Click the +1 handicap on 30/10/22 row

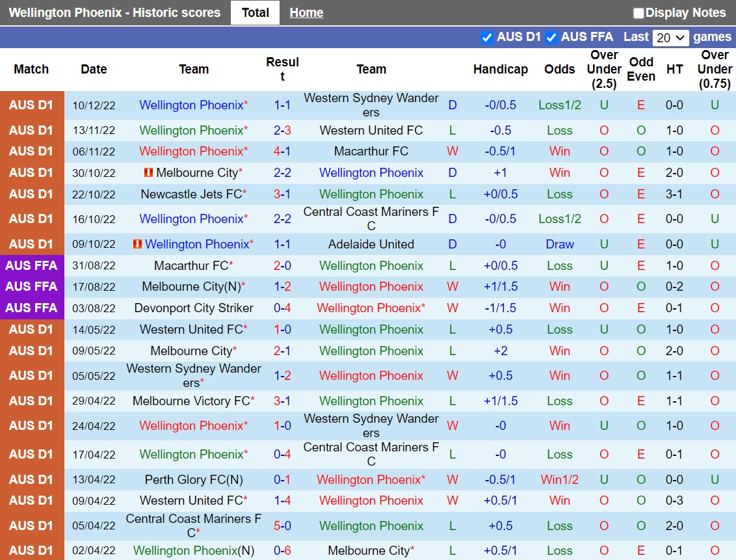click(x=501, y=173)
